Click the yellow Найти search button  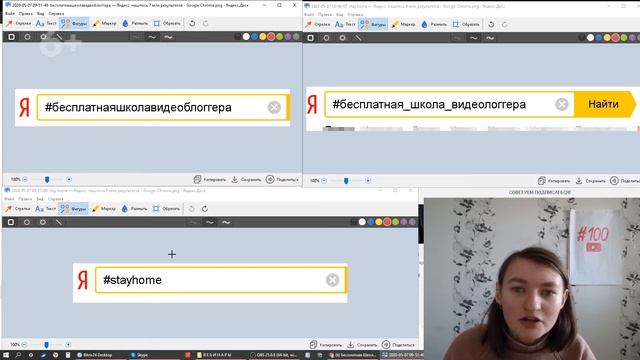[x=604, y=104]
